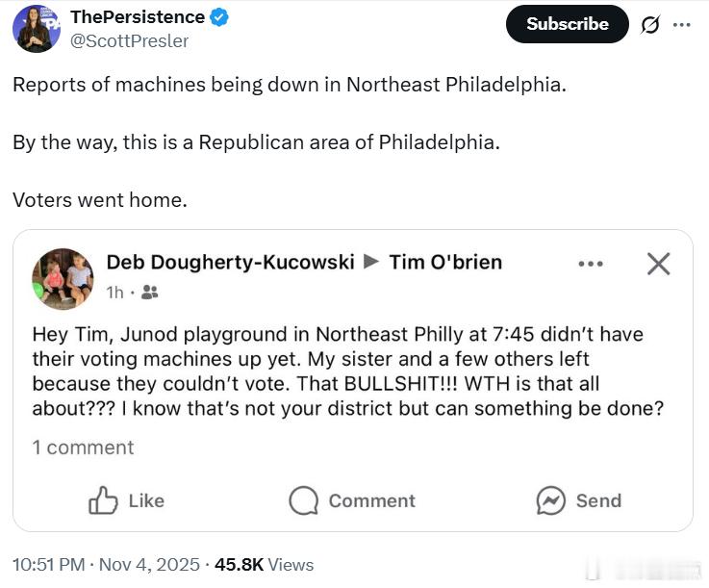The image size is (709, 588).
Task: Open Deb Dougherty-Kucowski's profile name link
Action: 230,262
